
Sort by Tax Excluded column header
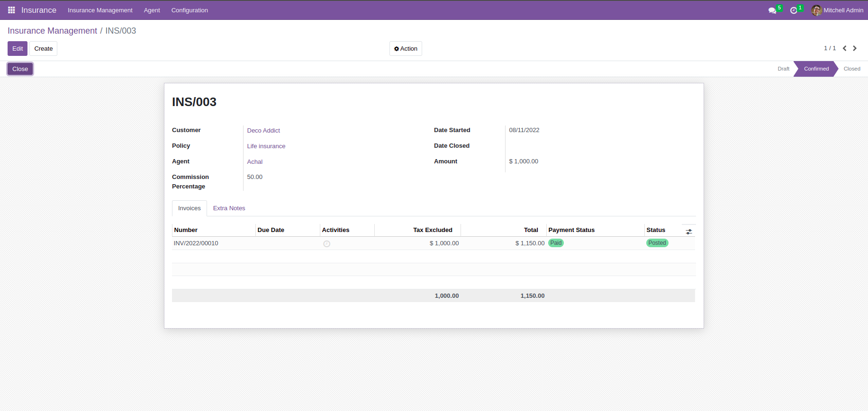417,230
